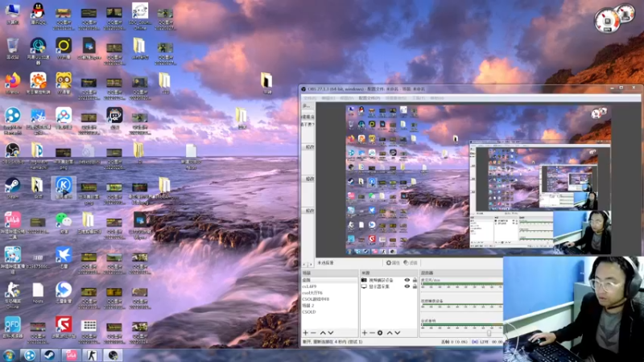Open Baidu Netdisk cloud desktop icon

coord(64,118)
